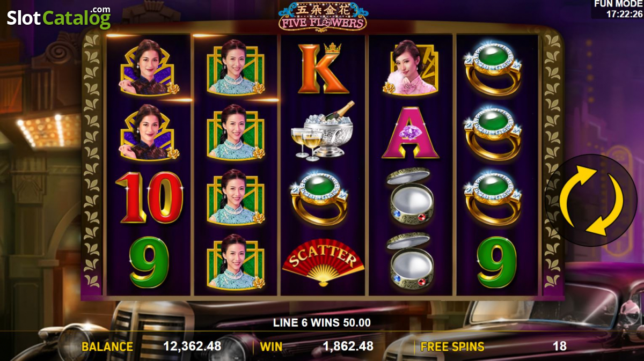This screenshot has height=361, width=644.
Task: Click the red 10 symbol
Action: tap(150, 197)
